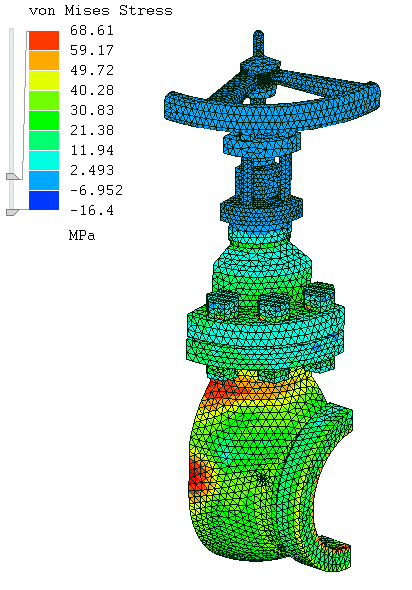Grab the lower legend range slider handle
Screen dimensions: 412x590
coord(12,212)
